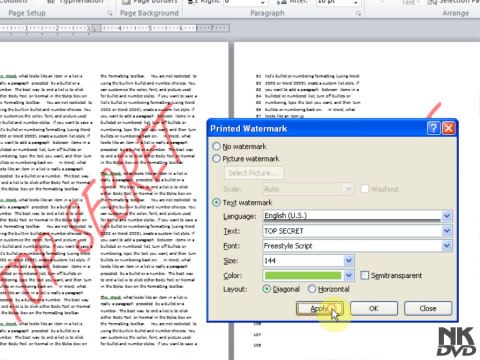480x360 pixels.
Task: Open the Scale dropdown
Action: click(349, 189)
